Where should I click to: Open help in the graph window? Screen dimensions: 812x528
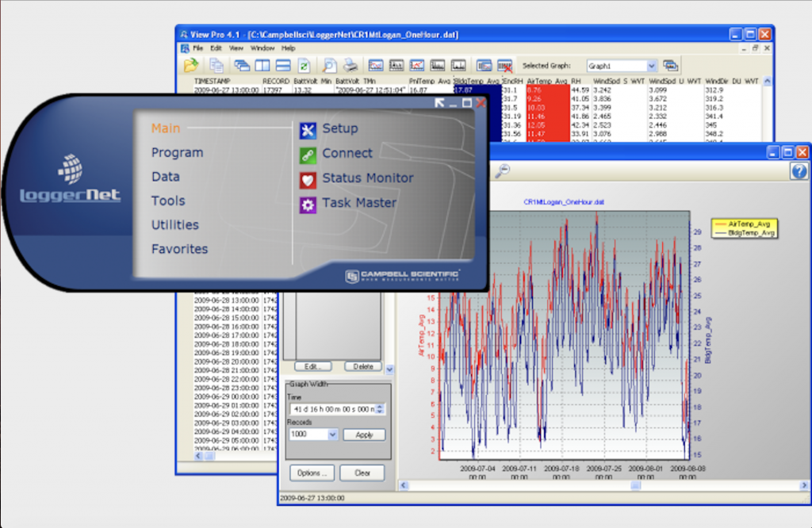pyautogui.click(x=799, y=170)
